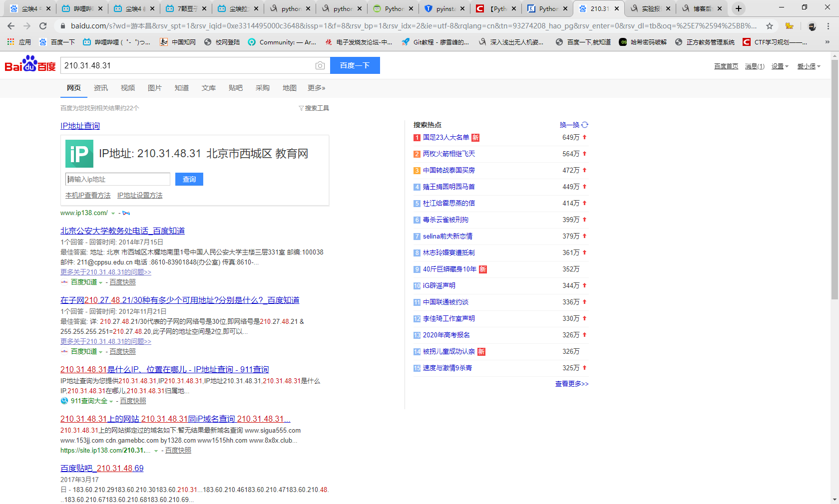839x504 pixels.
Task: Open the IP地址查询 result link
Action: (x=80, y=126)
